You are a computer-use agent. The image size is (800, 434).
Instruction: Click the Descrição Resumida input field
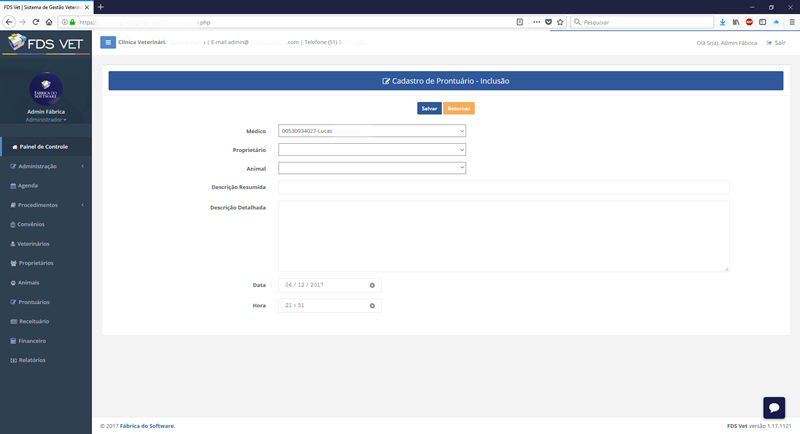tap(503, 187)
